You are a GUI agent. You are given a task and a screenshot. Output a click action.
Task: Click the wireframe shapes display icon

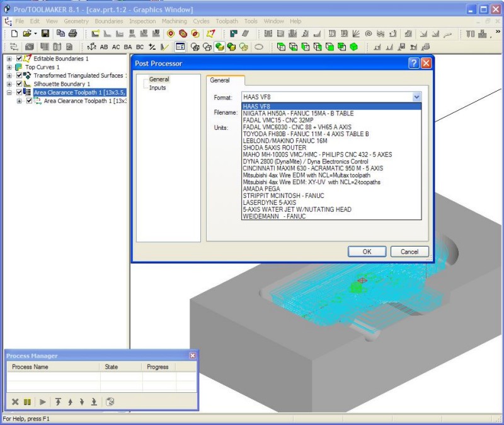click(195, 47)
